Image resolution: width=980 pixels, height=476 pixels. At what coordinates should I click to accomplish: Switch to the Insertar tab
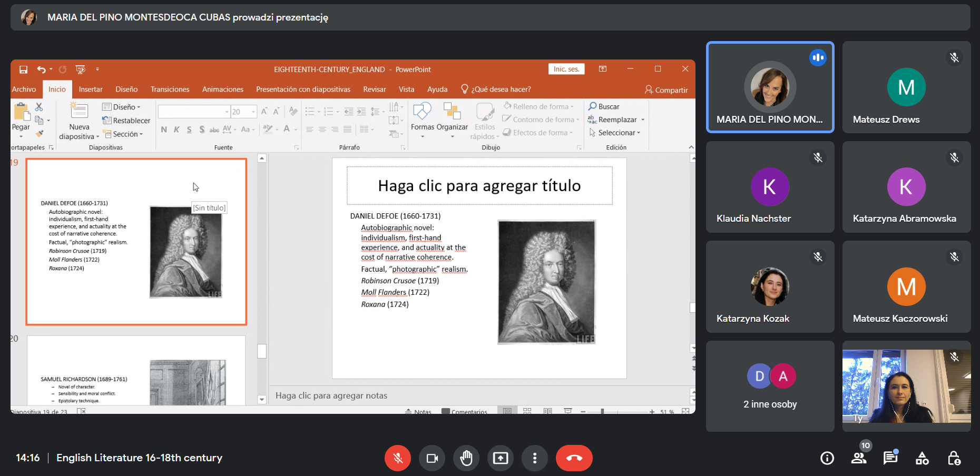[x=91, y=90]
